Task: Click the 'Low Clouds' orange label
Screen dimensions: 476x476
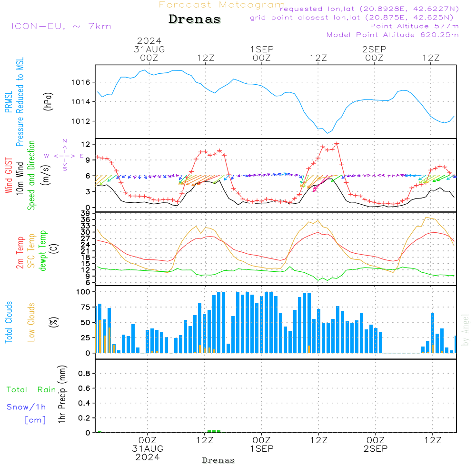Action: tap(31, 322)
